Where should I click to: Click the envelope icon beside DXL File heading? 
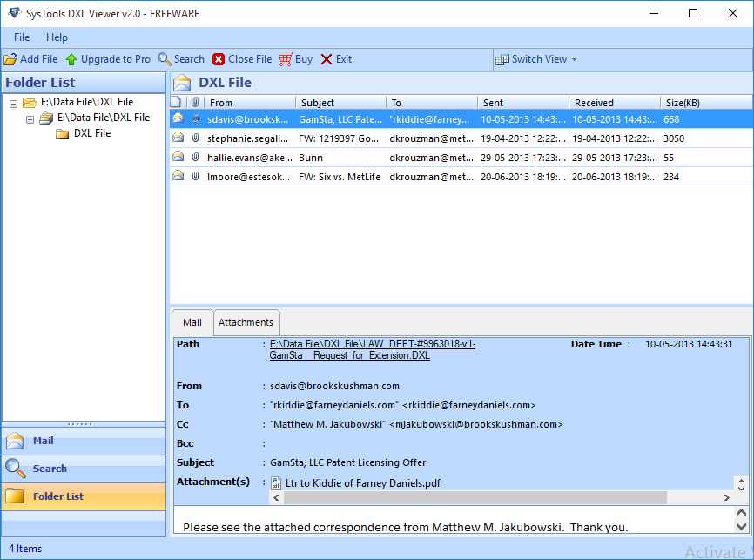coord(182,83)
